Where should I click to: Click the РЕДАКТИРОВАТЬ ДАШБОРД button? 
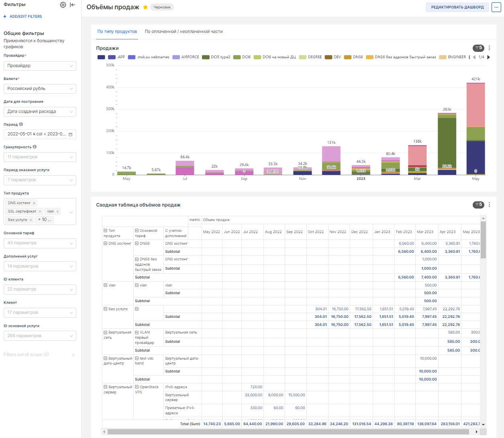click(x=457, y=7)
